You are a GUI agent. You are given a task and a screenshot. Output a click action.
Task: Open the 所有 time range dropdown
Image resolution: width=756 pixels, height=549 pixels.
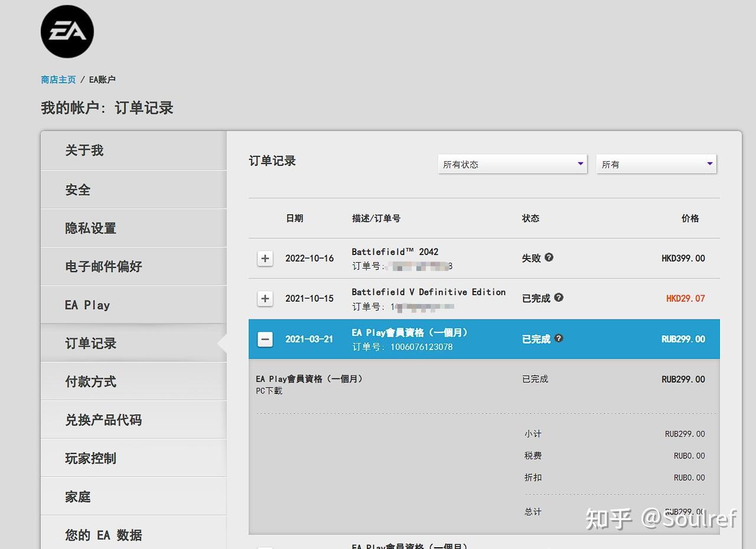656,164
